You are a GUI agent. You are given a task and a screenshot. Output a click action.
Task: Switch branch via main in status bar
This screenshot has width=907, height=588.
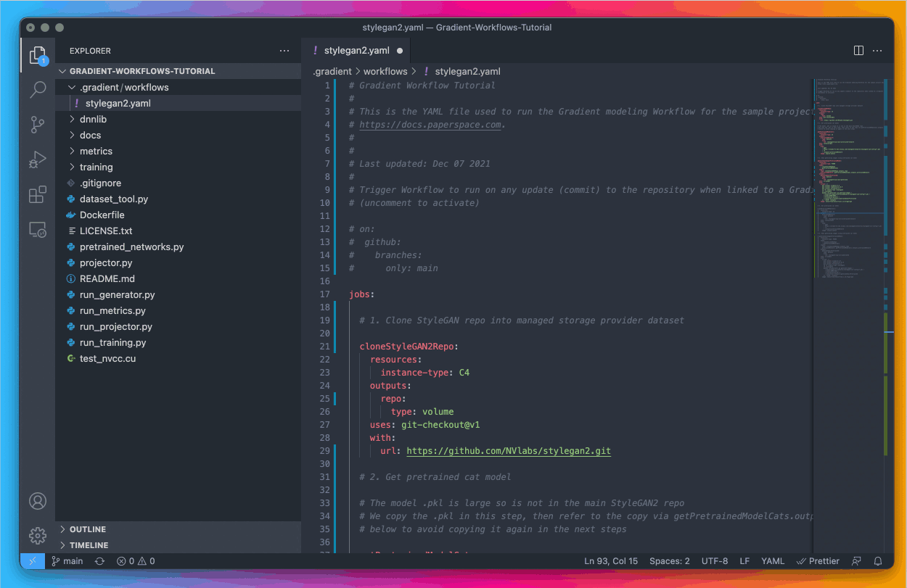click(x=67, y=561)
